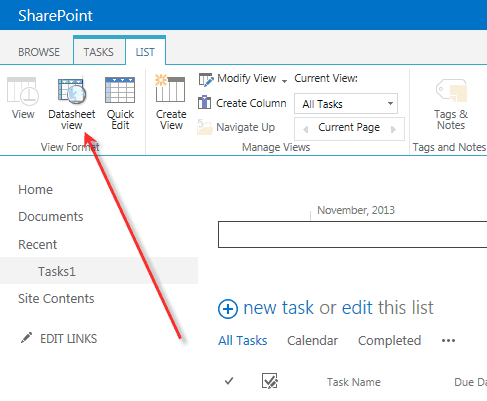Screen dimensions: 487x401
Task: Click Recent in the left navigation
Action: [x=38, y=245]
